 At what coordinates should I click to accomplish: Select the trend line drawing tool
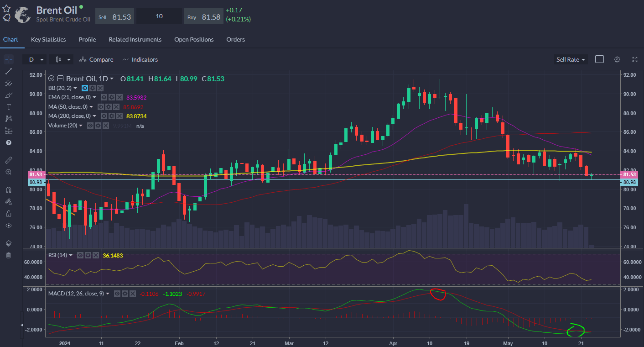(x=8, y=71)
